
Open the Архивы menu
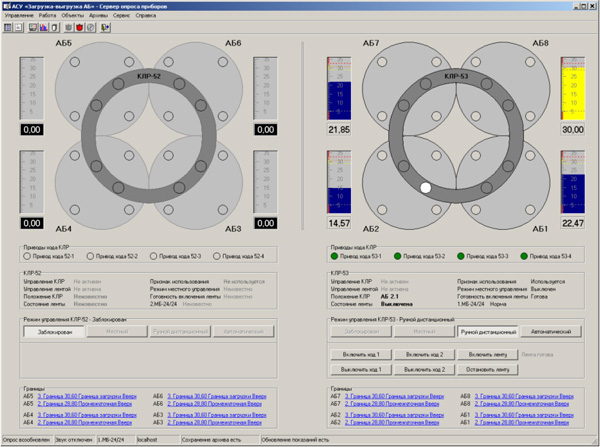99,17
